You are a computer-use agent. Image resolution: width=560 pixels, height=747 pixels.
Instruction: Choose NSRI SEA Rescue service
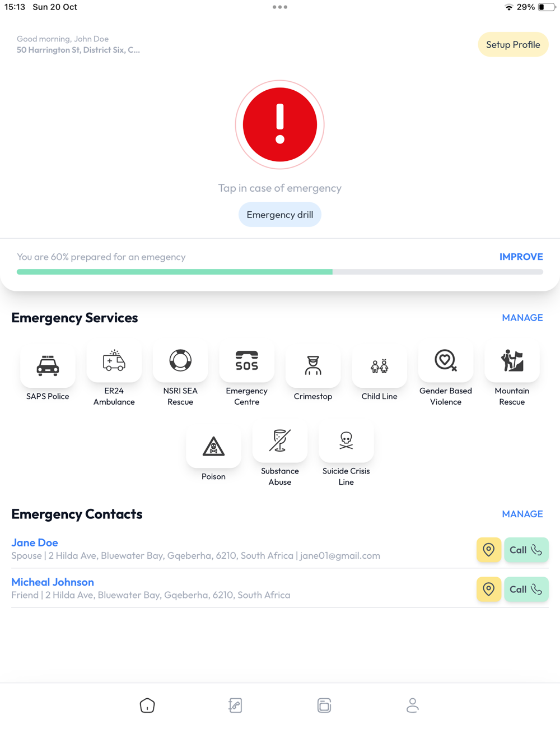tap(180, 361)
